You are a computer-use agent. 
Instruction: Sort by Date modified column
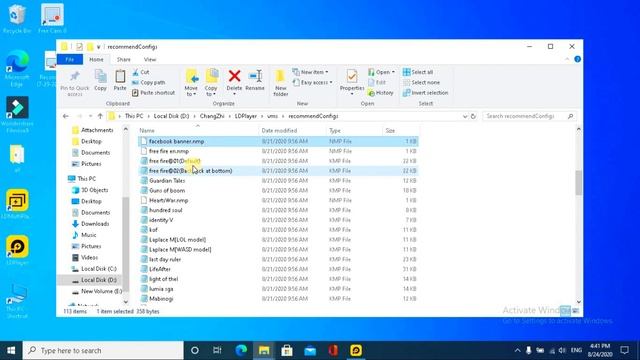[293, 131]
